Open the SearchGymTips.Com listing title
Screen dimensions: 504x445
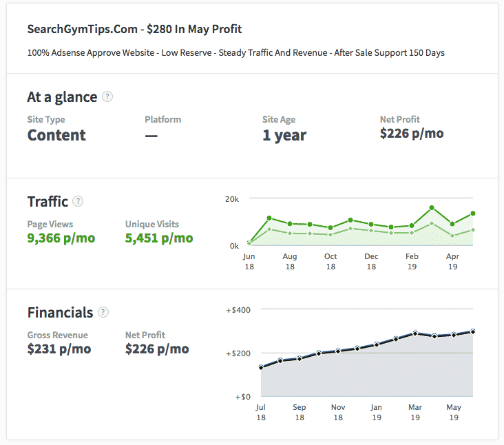[134, 29]
